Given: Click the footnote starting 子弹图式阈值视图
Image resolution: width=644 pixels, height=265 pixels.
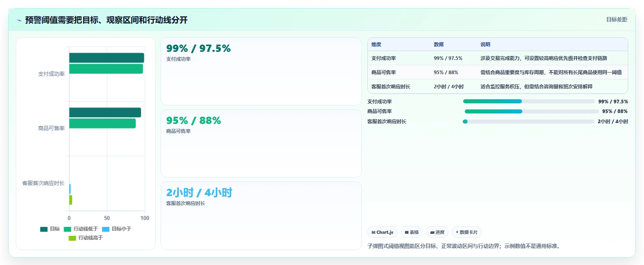Looking at the screenshot, I should pos(465,246).
